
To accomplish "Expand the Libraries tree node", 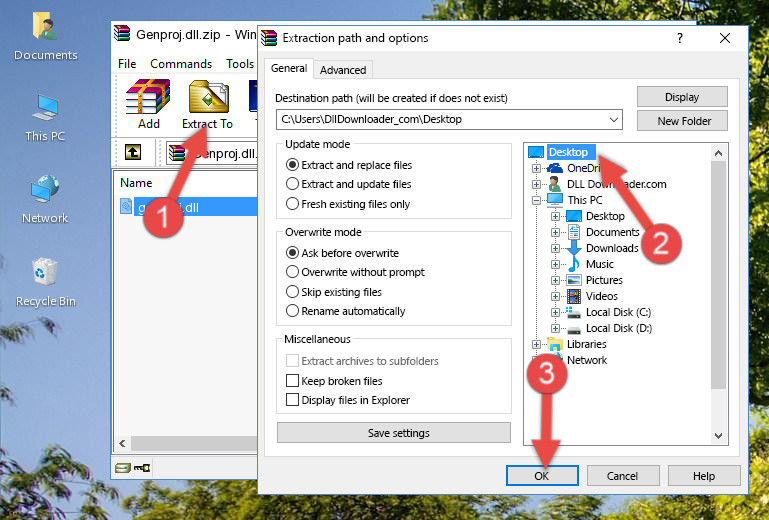I will click(x=537, y=344).
